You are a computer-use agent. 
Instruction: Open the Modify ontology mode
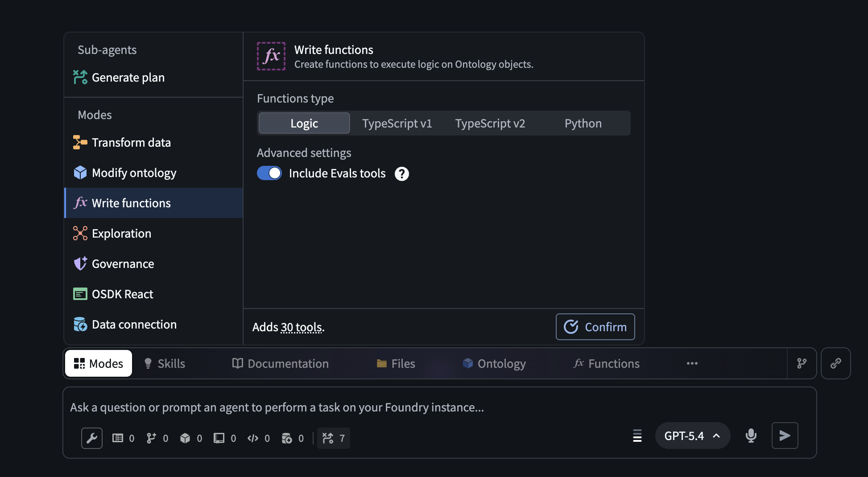(134, 173)
